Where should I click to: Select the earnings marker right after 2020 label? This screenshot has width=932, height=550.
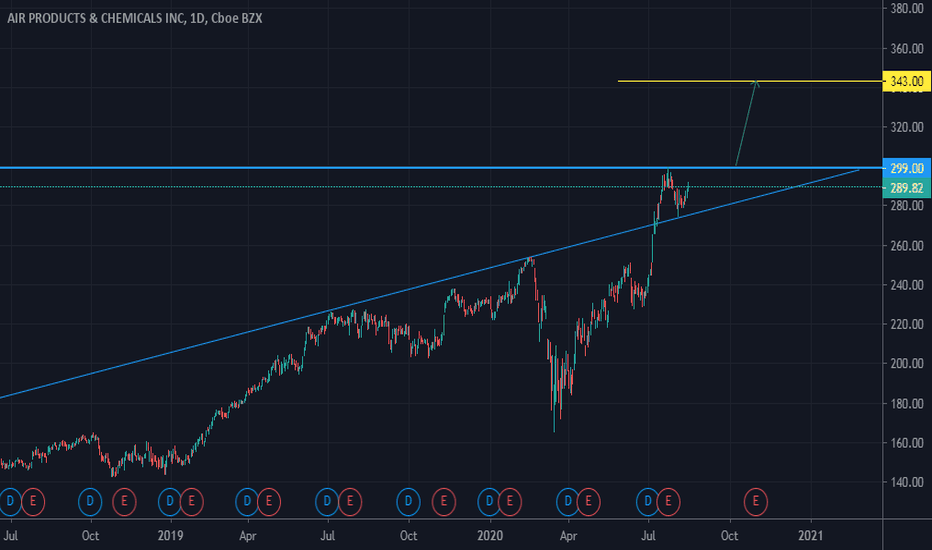[509, 502]
